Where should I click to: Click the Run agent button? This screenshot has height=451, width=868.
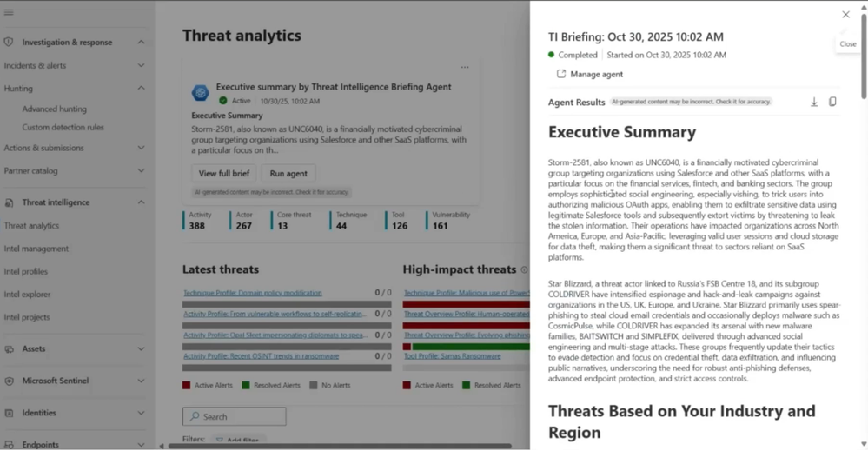pos(288,173)
